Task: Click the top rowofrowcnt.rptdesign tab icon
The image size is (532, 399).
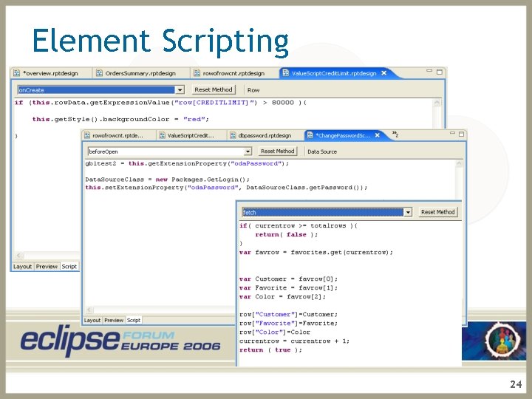Action: [197, 72]
